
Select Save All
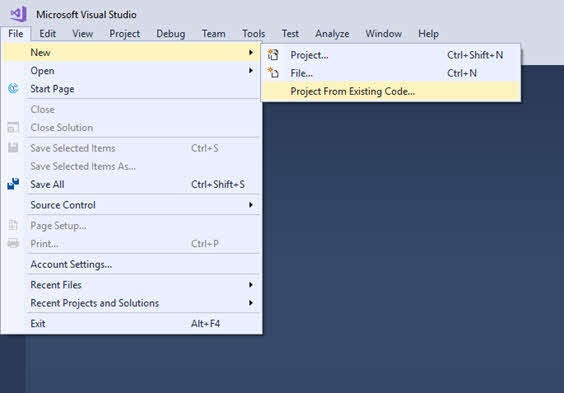[x=131, y=184]
